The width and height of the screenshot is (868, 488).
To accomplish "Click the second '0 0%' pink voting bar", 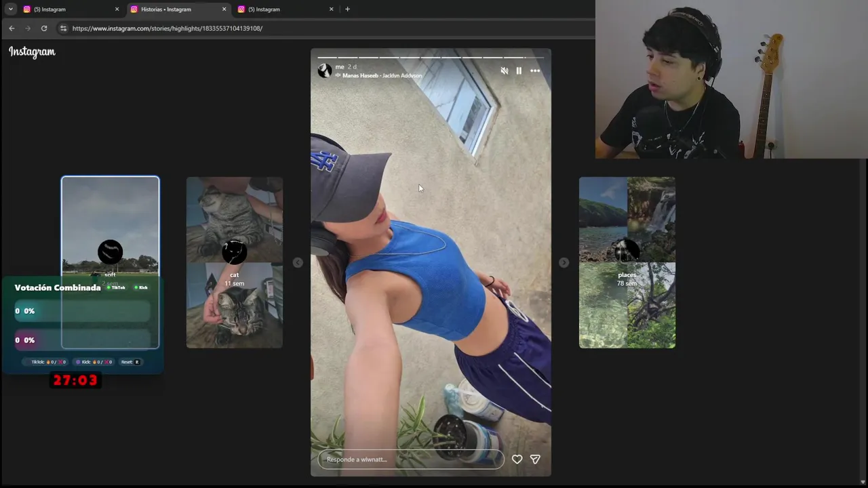I will point(82,340).
